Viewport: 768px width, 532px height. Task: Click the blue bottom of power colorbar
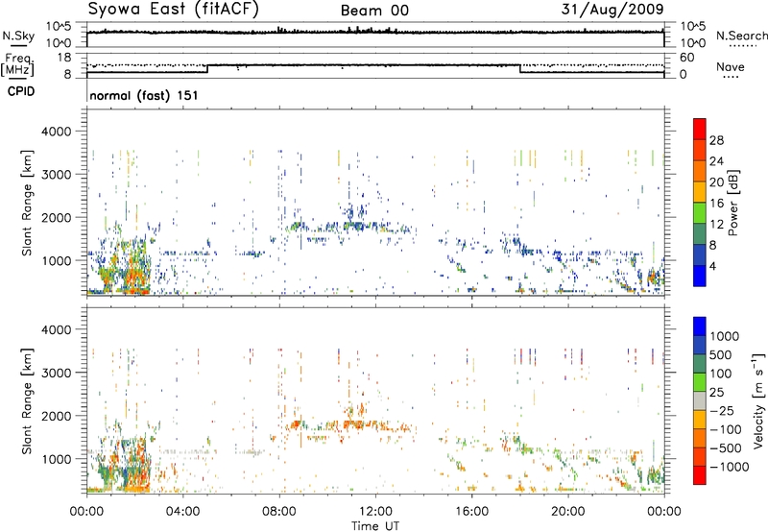(700, 277)
